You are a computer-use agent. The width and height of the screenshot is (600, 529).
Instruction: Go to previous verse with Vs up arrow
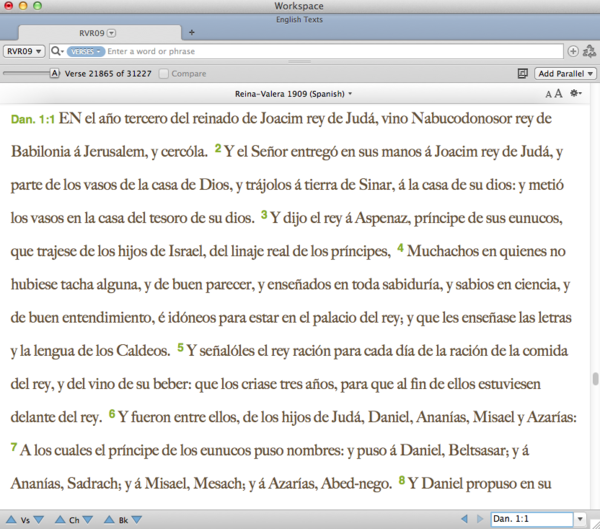pyautogui.click(x=11, y=519)
